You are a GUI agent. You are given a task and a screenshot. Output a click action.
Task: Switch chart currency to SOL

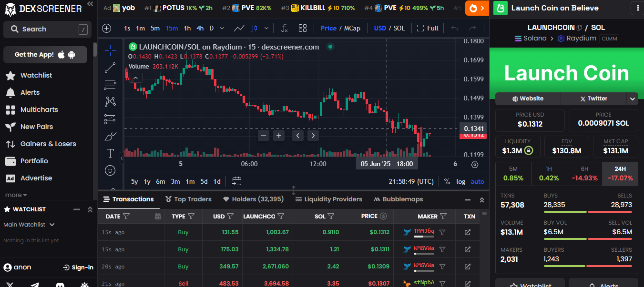(399, 28)
